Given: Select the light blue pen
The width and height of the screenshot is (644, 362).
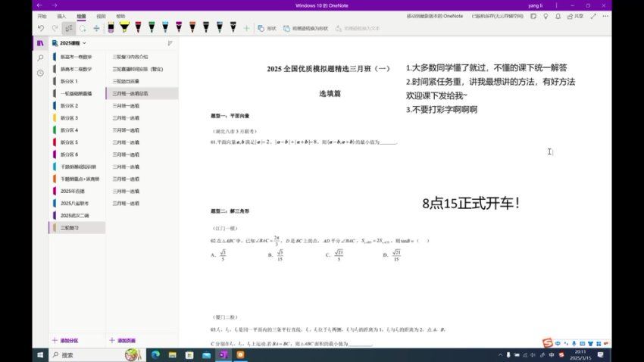Looking at the screenshot, I should click(x=165, y=27).
